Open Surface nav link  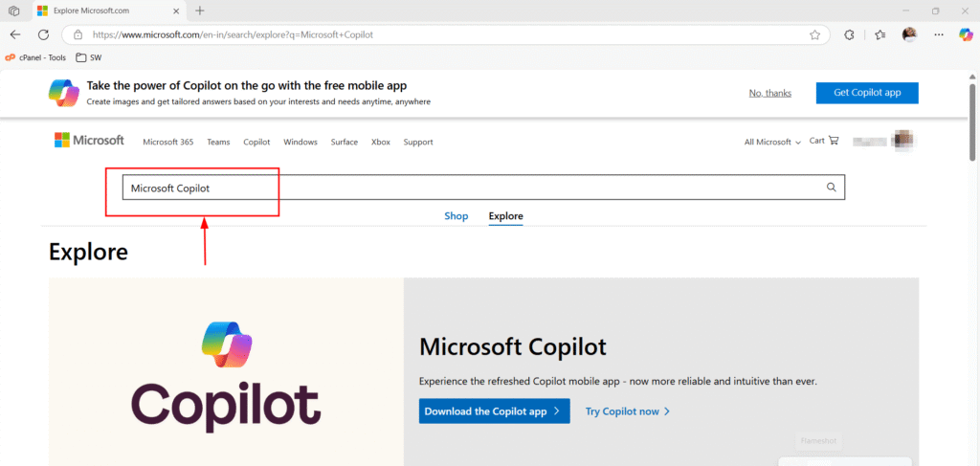pos(345,142)
